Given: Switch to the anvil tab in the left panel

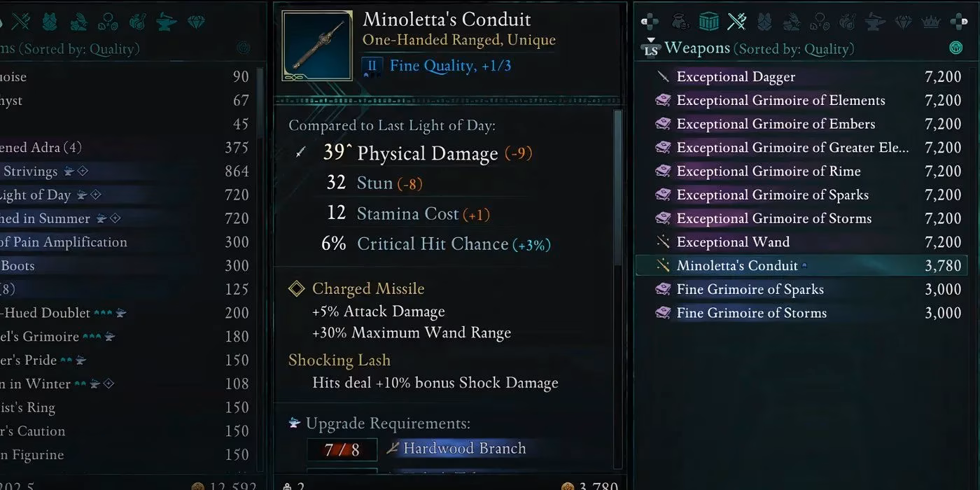Looking at the screenshot, I should (165, 22).
